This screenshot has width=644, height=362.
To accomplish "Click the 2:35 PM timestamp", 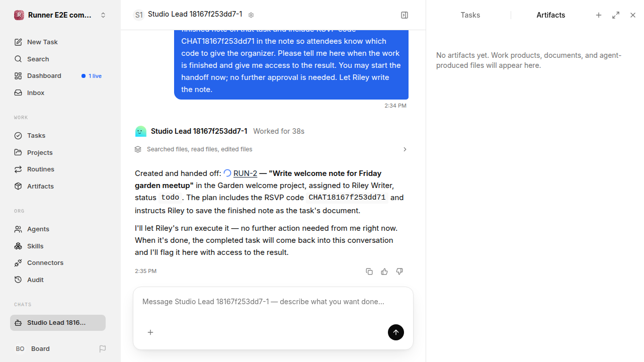I will [145, 271].
